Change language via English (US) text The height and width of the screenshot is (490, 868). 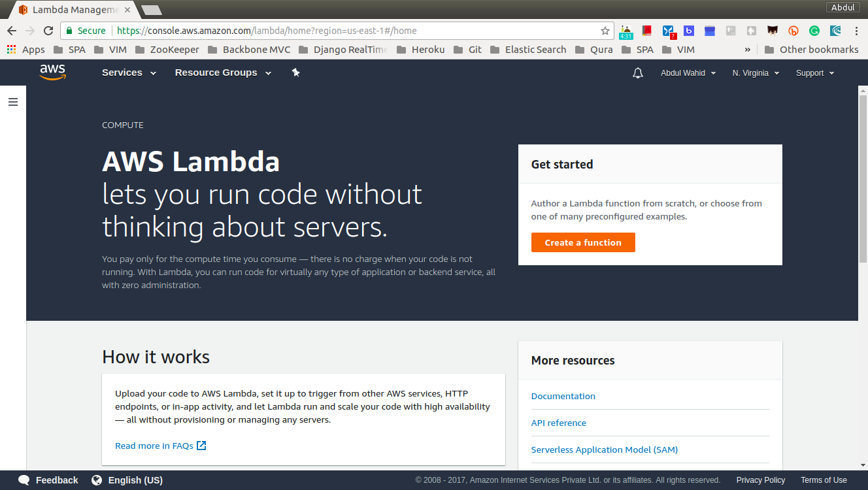[135, 480]
